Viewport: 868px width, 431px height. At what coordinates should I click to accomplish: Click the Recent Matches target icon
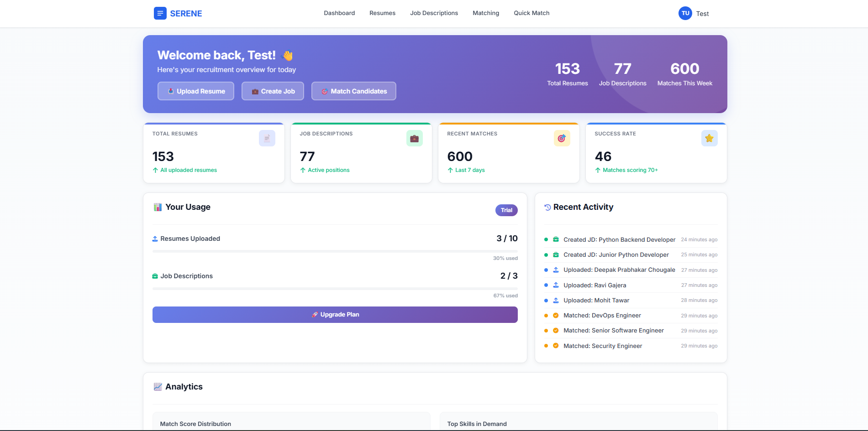tap(562, 138)
